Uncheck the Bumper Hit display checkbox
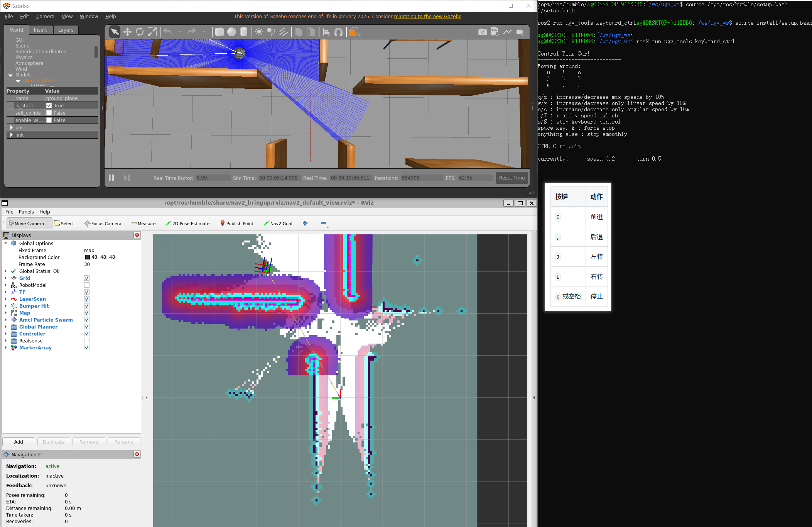This screenshot has height=527, width=812. 87,306
